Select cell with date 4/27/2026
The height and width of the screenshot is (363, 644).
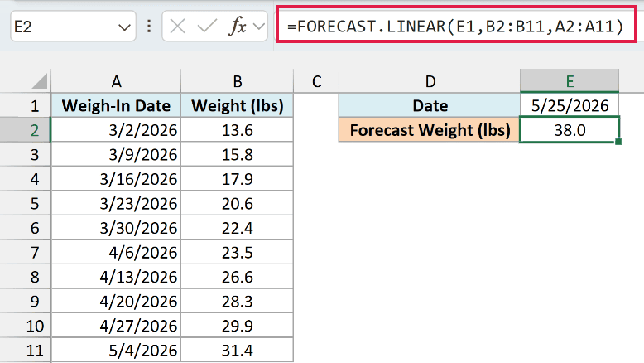tap(116, 326)
